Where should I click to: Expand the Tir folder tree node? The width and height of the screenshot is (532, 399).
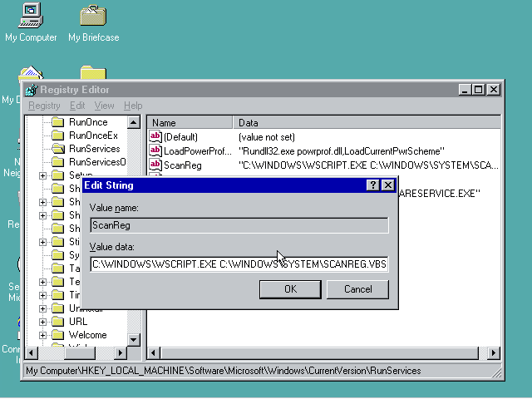click(x=42, y=295)
